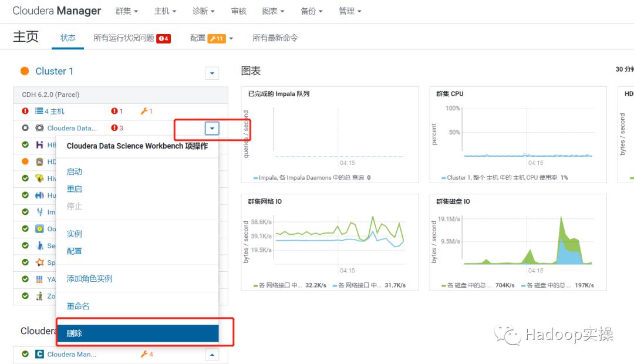Viewport: 634px width, 364px height.
Task: Open the Cluster 1 actions dropdown
Action: (x=212, y=73)
